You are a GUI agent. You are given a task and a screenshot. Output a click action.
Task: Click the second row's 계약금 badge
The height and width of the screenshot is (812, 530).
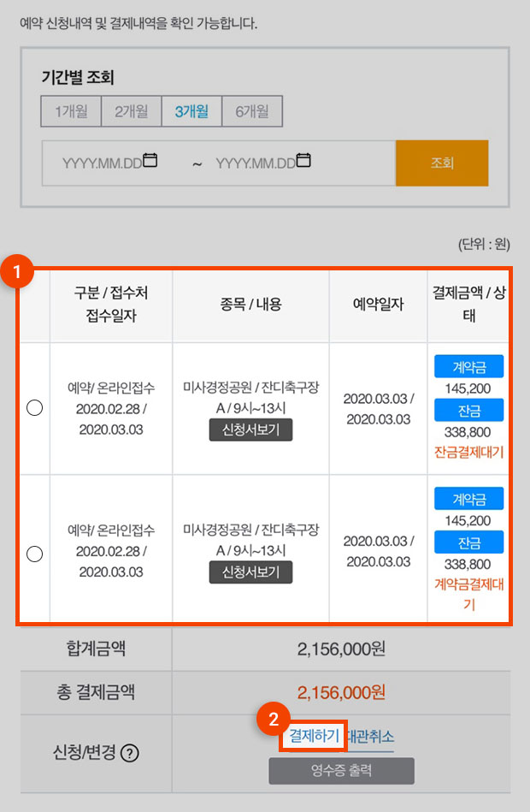pyautogui.click(x=469, y=499)
